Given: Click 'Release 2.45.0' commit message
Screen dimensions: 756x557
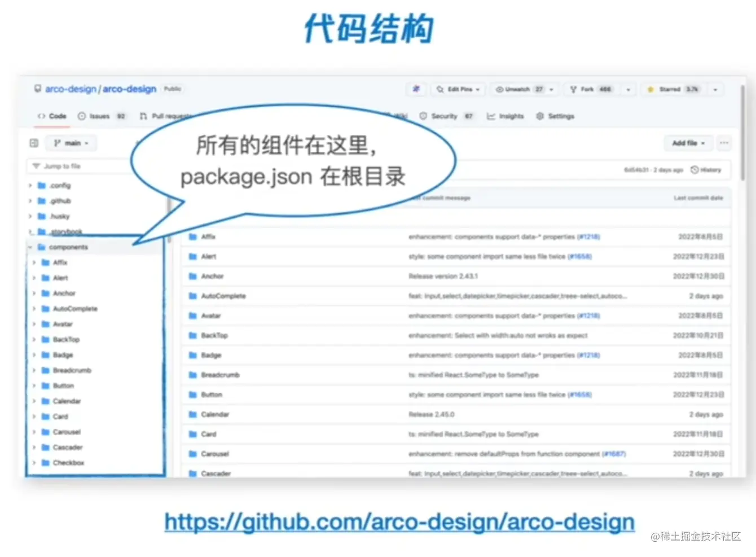Looking at the screenshot, I should pyautogui.click(x=431, y=415).
